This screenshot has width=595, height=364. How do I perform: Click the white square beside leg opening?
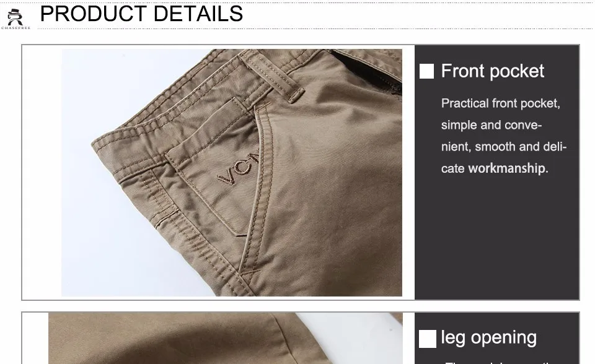(427, 339)
